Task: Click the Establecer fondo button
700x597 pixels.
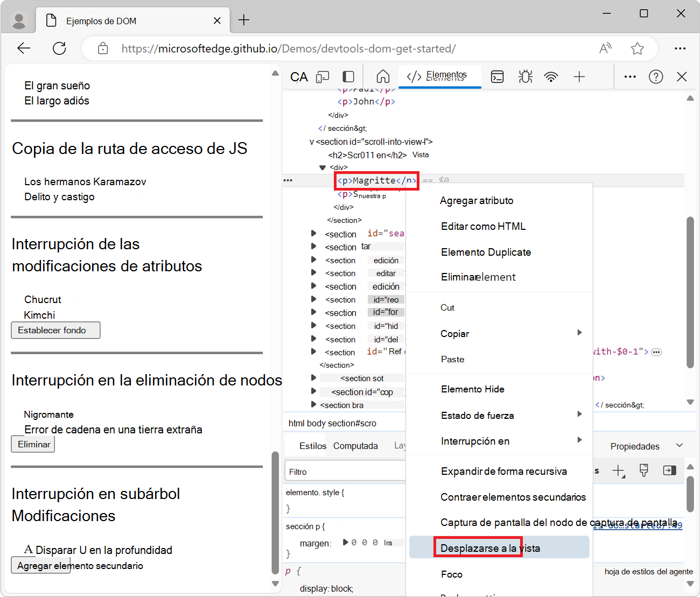Action: (x=55, y=330)
